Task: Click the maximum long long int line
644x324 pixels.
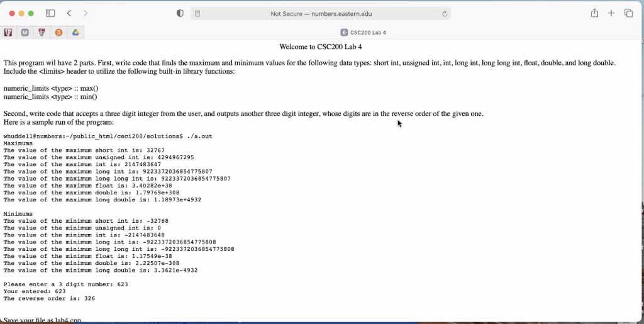Action: click(117, 179)
